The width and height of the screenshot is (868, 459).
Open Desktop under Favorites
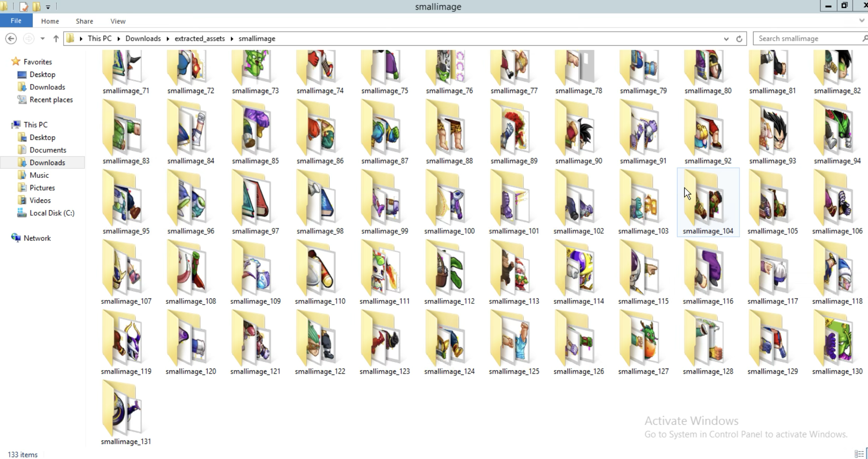point(43,75)
